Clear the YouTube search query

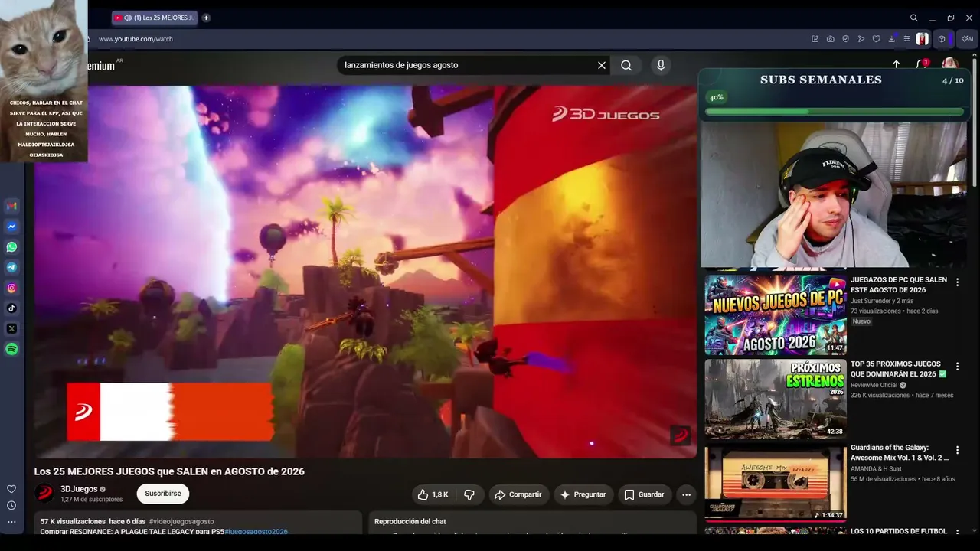(x=602, y=65)
